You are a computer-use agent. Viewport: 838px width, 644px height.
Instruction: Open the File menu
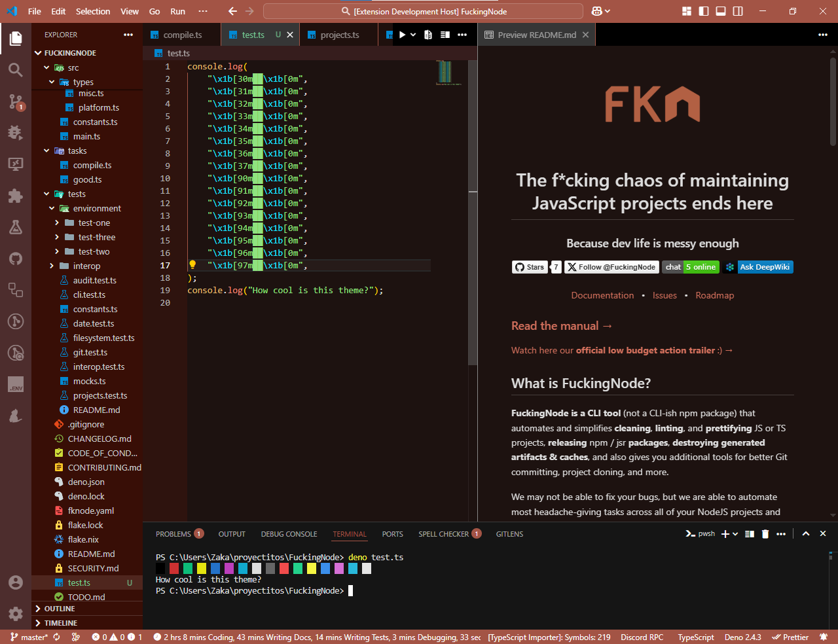(35, 11)
